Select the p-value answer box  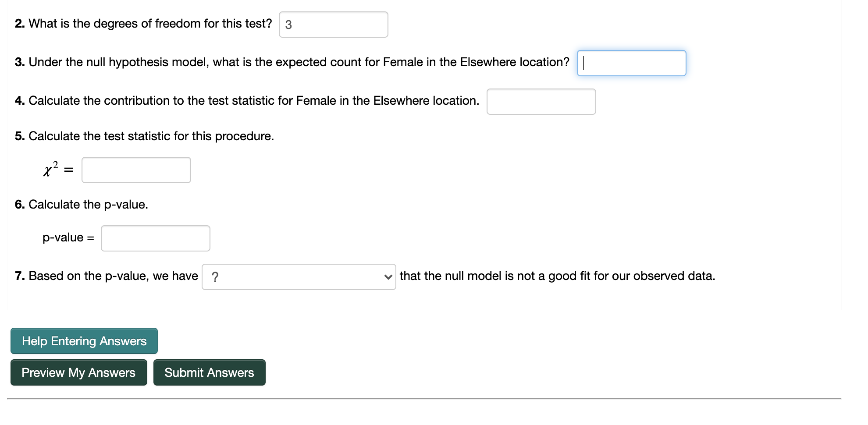[x=155, y=238]
